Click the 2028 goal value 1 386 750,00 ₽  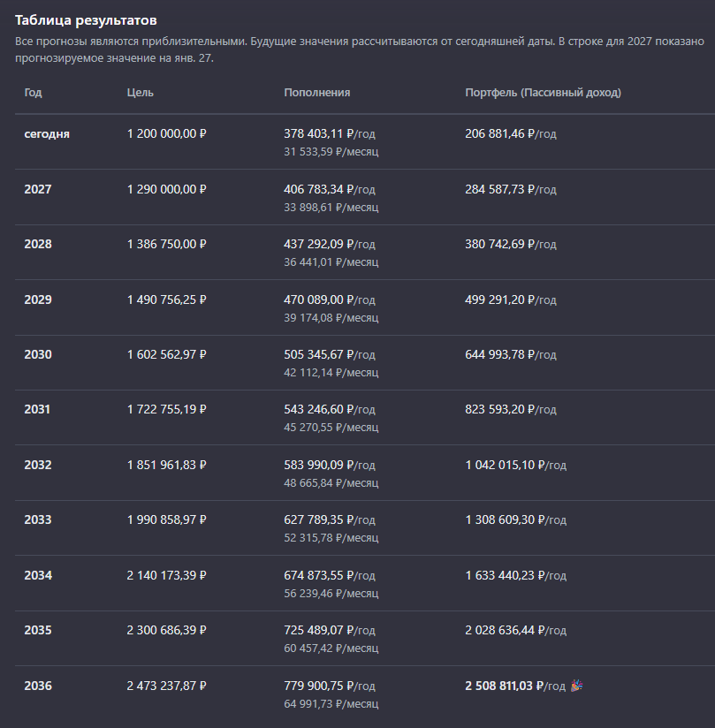pyautogui.click(x=166, y=245)
